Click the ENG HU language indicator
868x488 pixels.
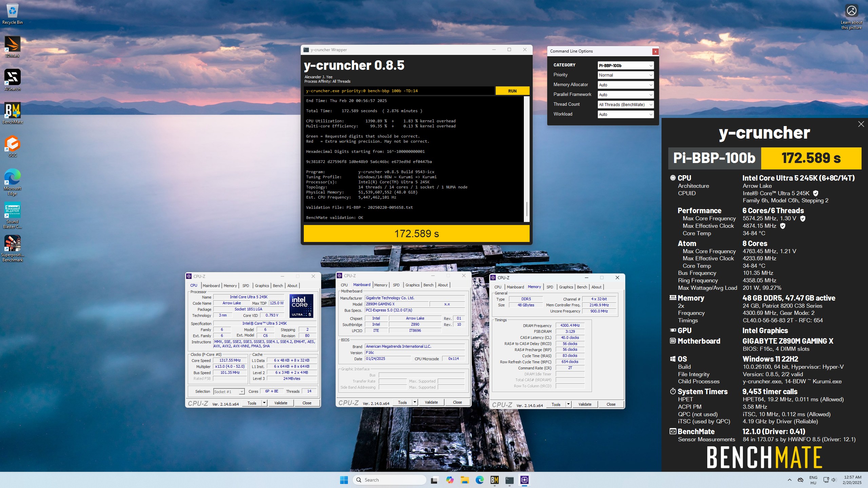point(813,480)
